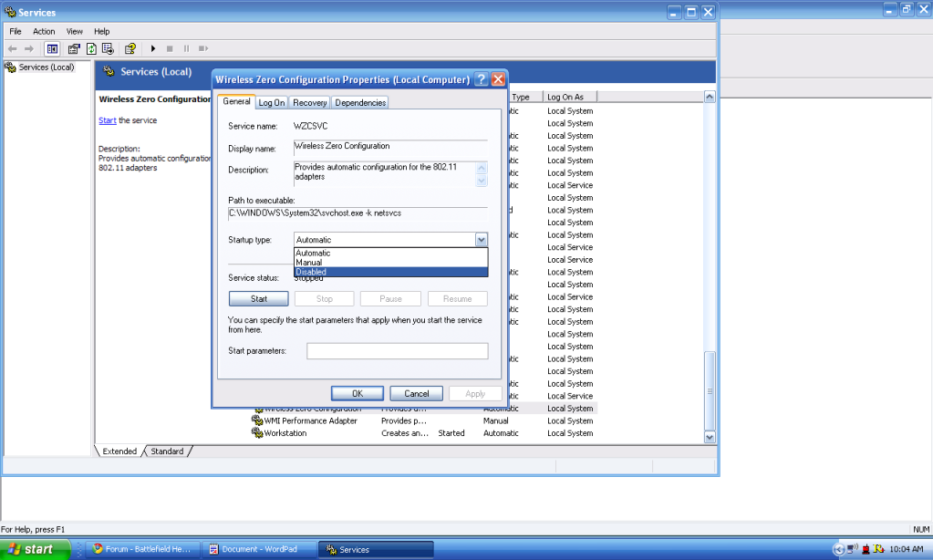The width and height of the screenshot is (933, 560).
Task: Switch to the Recovery tab
Action: coord(309,103)
